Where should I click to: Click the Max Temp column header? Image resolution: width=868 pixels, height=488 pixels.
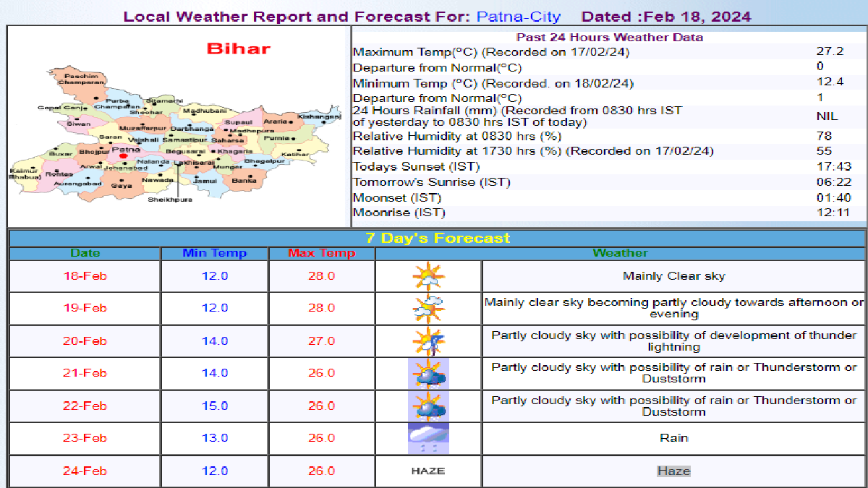click(321, 253)
